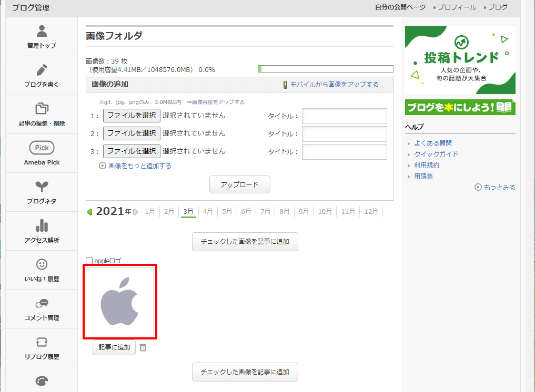Screen dimensions: 535x392
Task: Click 記事に追加 under the apple image
Action: pyautogui.click(x=114, y=347)
